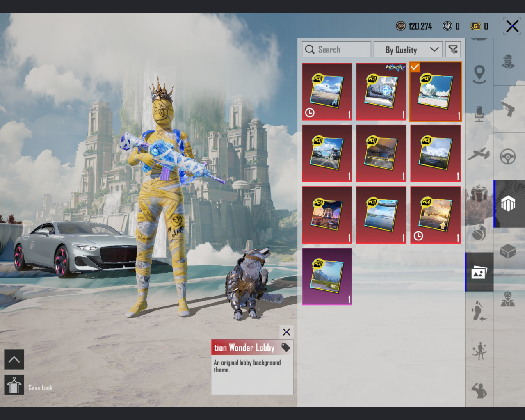The height and width of the screenshot is (420, 525).
Task: Click the magnifier icon in Search
Action: 310,50
